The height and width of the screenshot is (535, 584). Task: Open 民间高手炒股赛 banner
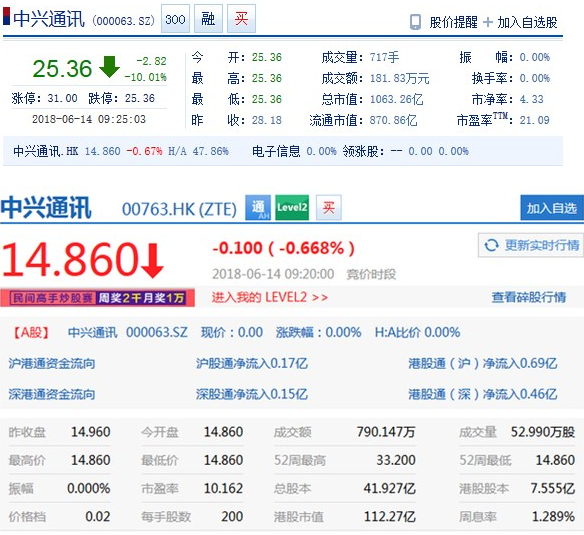pos(98,298)
